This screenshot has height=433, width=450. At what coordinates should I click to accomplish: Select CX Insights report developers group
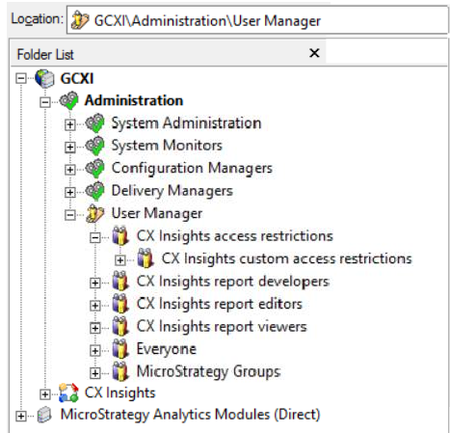pos(233,282)
